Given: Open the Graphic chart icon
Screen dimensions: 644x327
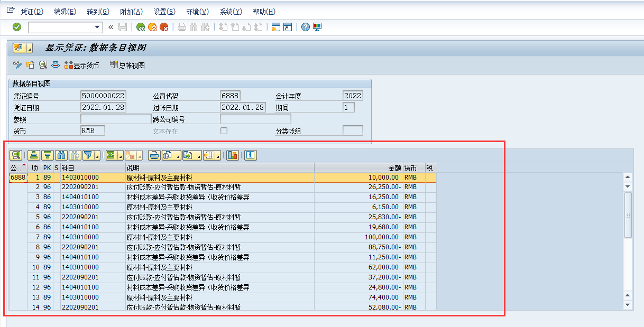Looking at the screenshot, I should pyautogui.click(x=234, y=155).
